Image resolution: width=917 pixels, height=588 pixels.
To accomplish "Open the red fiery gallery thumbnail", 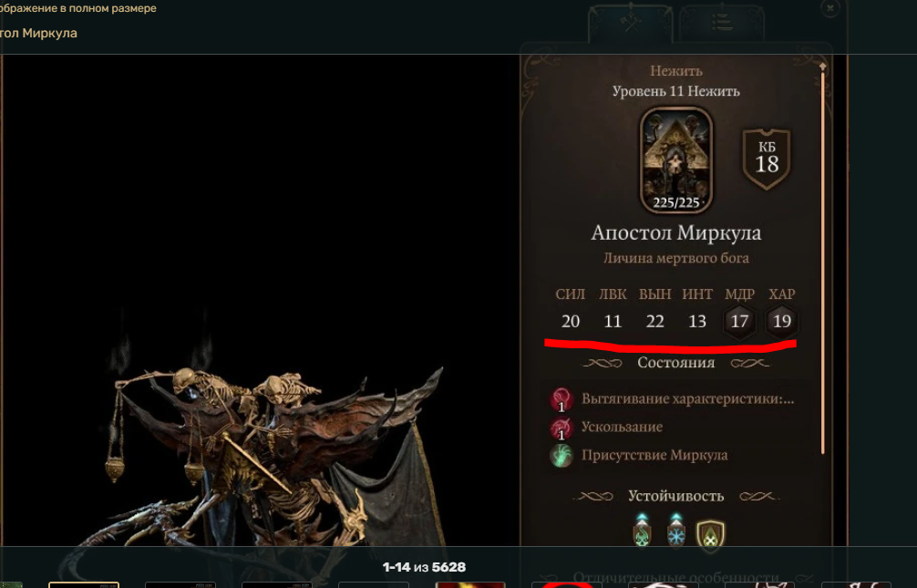I will pyautogui.click(x=470, y=584).
